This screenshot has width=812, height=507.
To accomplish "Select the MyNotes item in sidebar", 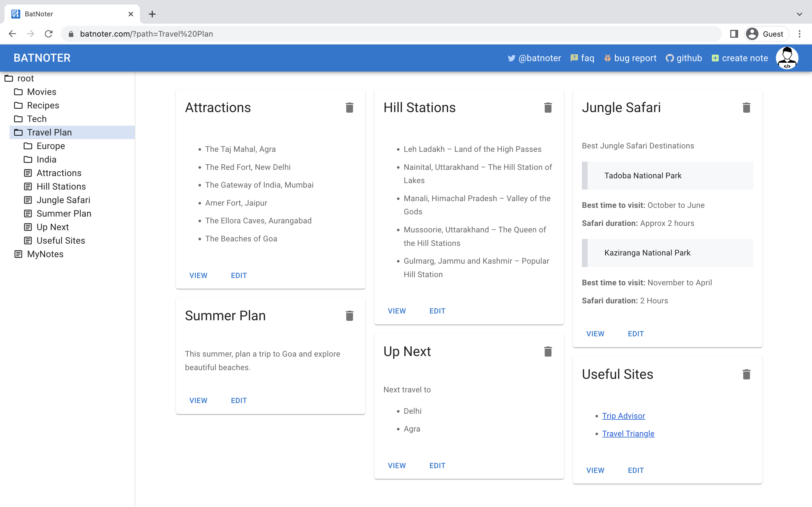I will tap(45, 253).
